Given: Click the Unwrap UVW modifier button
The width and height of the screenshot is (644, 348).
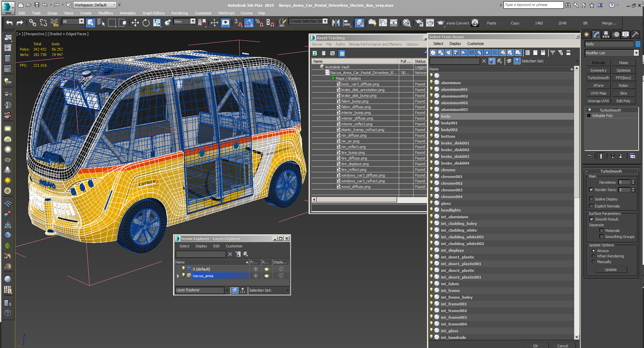Looking at the screenshot, I should [598, 101].
